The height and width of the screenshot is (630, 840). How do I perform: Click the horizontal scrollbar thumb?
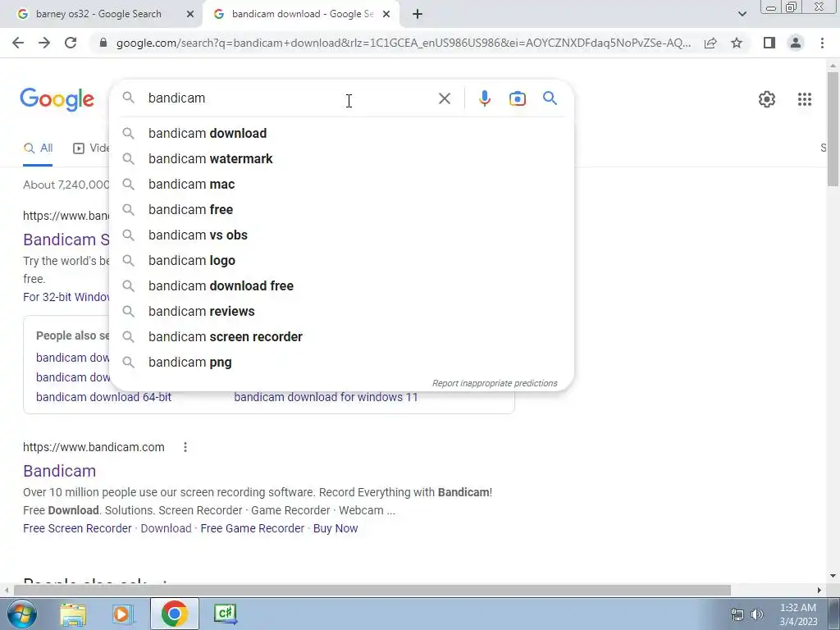coord(372,590)
